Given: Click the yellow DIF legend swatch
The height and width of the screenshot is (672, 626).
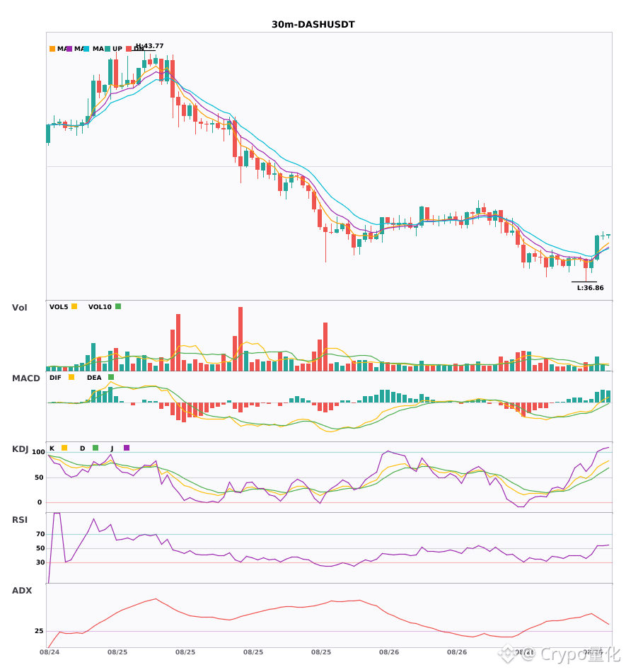Looking at the screenshot, I should coord(71,377).
